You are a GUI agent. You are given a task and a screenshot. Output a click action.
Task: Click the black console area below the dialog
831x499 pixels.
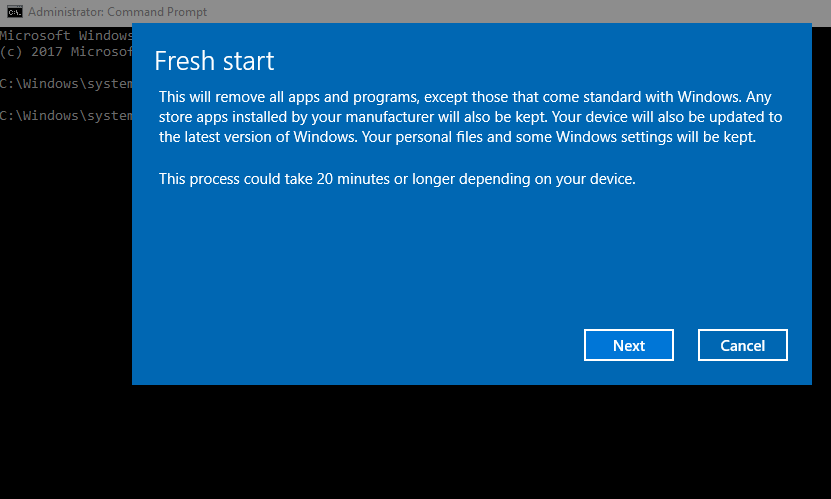click(415, 440)
